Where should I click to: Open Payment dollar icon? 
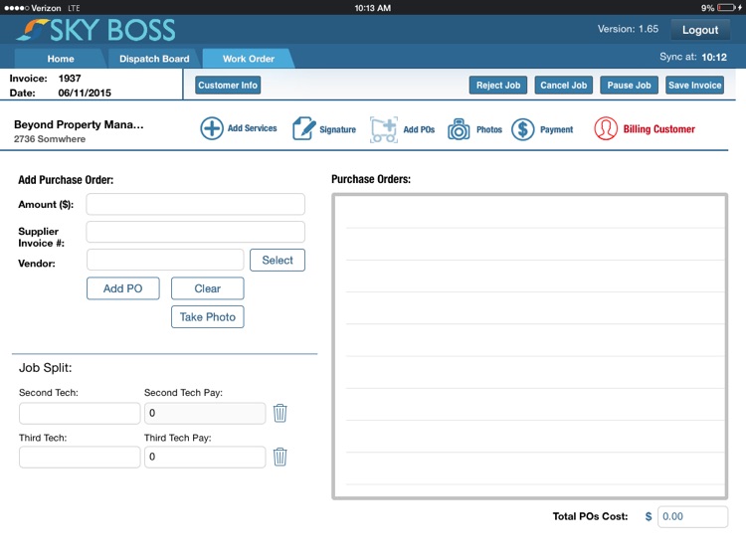(523, 129)
